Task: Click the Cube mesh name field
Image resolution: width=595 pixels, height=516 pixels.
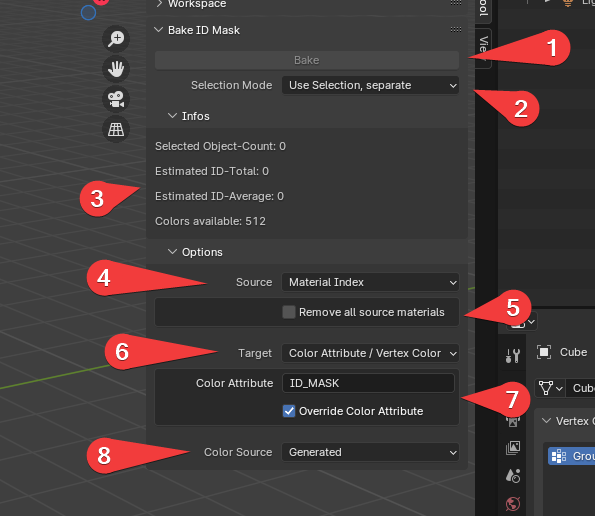Action: (x=581, y=388)
